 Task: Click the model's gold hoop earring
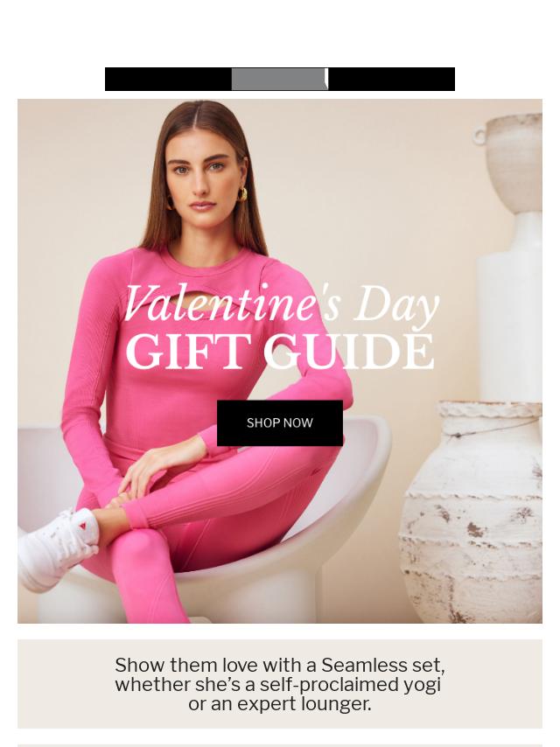click(x=242, y=194)
